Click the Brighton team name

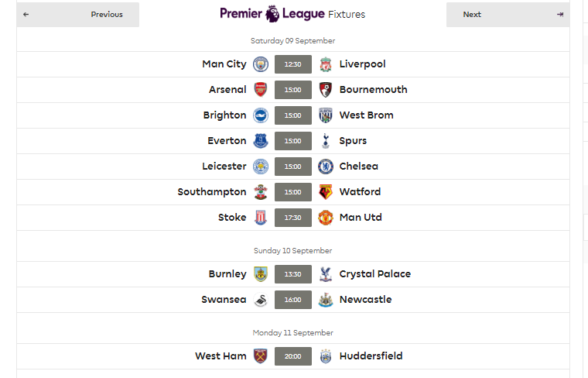224,115
